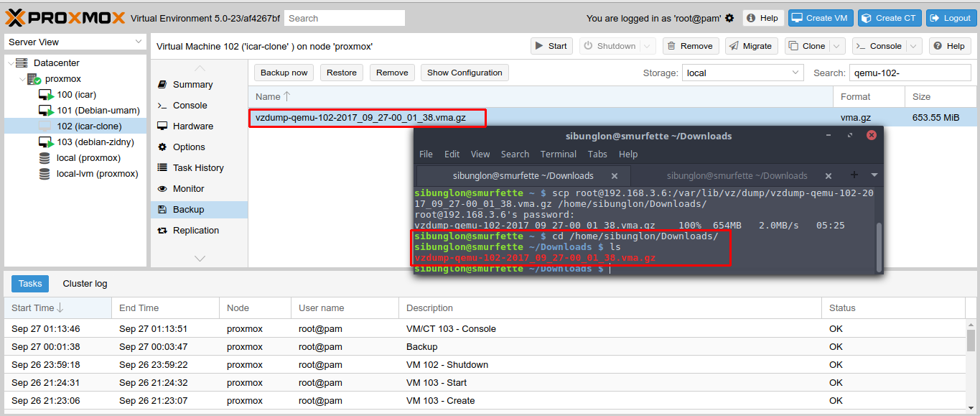The height and width of the screenshot is (416, 980).
Task: Sort by the Size column header
Action: [x=941, y=96]
